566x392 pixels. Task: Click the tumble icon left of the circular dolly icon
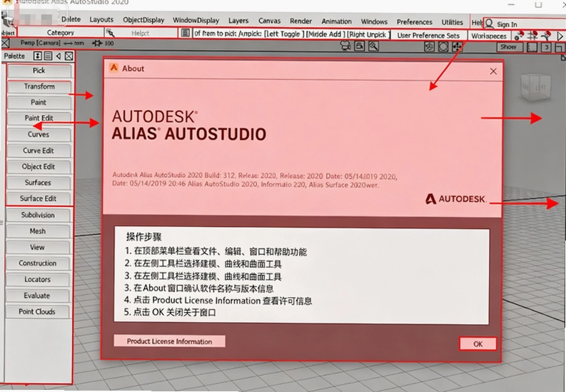point(429,47)
